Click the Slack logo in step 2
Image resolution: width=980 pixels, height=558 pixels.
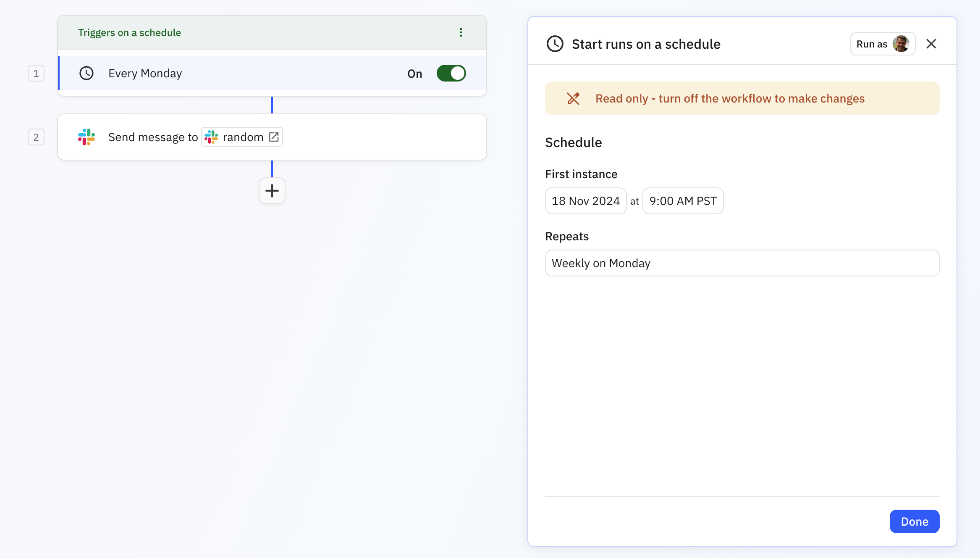click(x=86, y=137)
